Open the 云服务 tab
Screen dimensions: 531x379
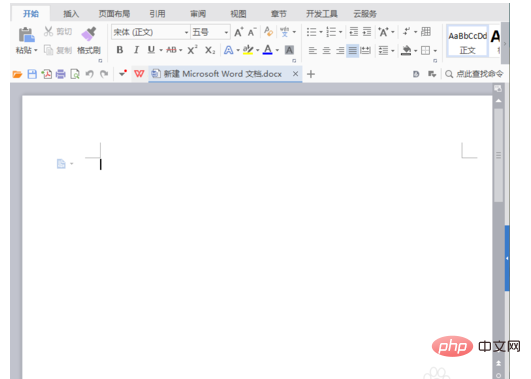pyautogui.click(x=365, y=14)
